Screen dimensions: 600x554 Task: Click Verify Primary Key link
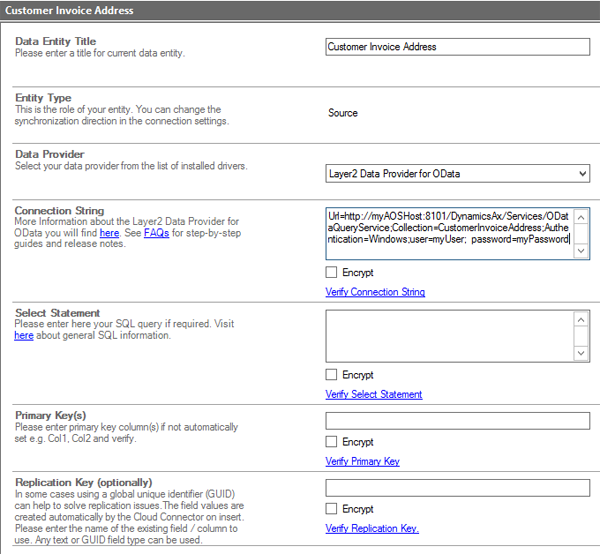coord(362,462)
